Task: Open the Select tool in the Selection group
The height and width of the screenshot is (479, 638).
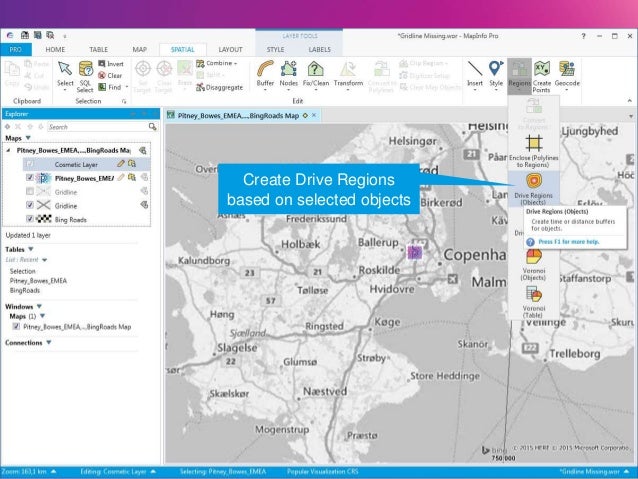Action: click(x=65, y=76)
